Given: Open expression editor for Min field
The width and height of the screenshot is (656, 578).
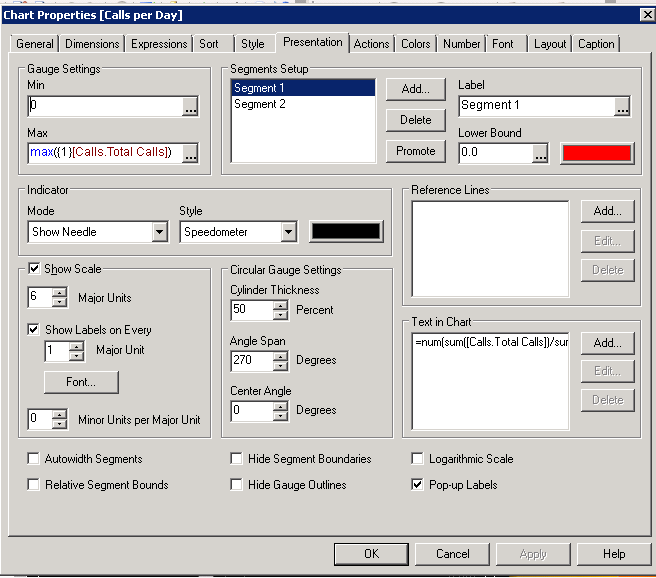Looking at the screenshot, I should click(190, 106).
